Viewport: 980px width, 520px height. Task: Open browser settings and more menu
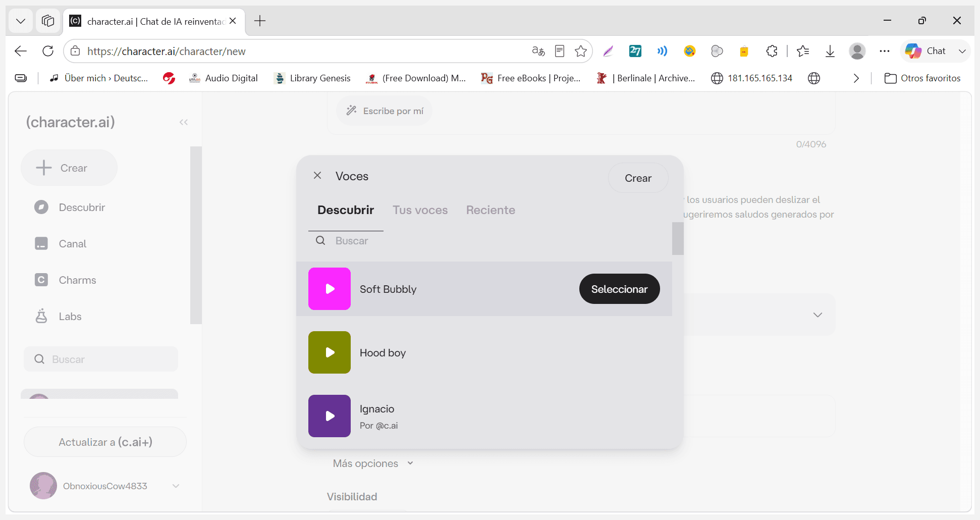click(885, 51)
